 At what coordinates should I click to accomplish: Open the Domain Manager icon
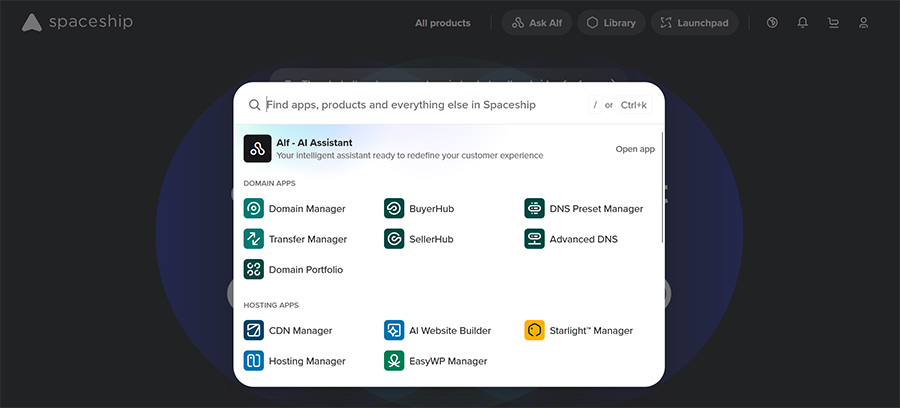tap(254, 208)
